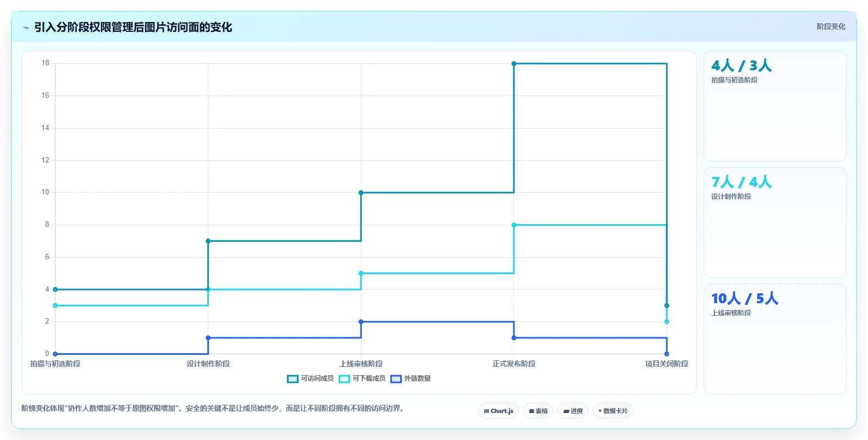Click the chart title 引入分阶段权限管理后图片访问面的变化
868x440 pixels.
pyautogui.click(x=133, y=27)
